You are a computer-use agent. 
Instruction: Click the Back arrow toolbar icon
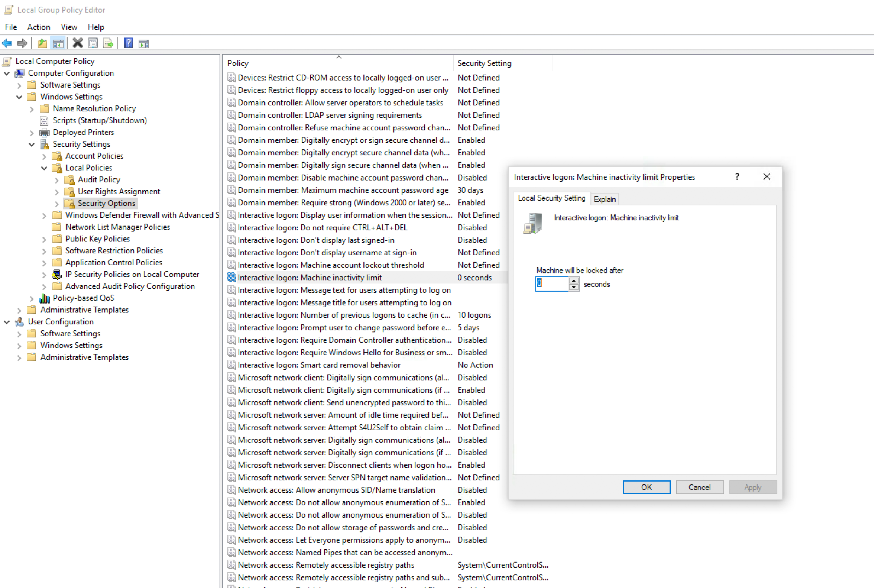coord(7,43)
